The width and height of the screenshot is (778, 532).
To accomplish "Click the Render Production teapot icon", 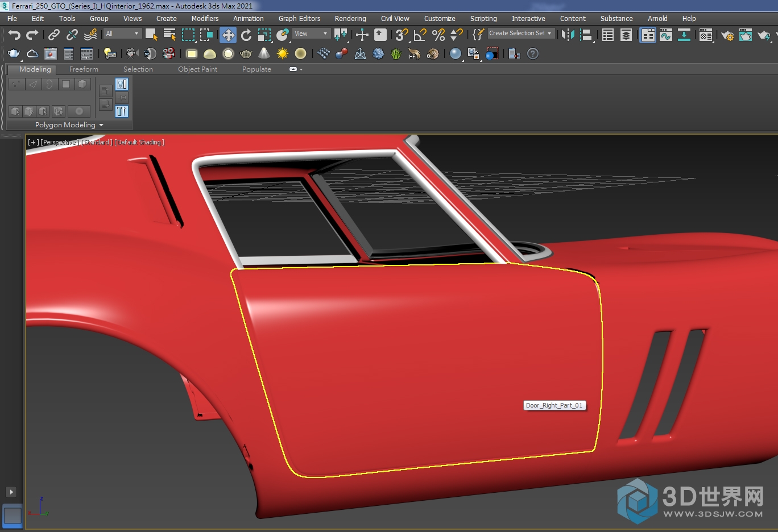I will pos(764,35).
